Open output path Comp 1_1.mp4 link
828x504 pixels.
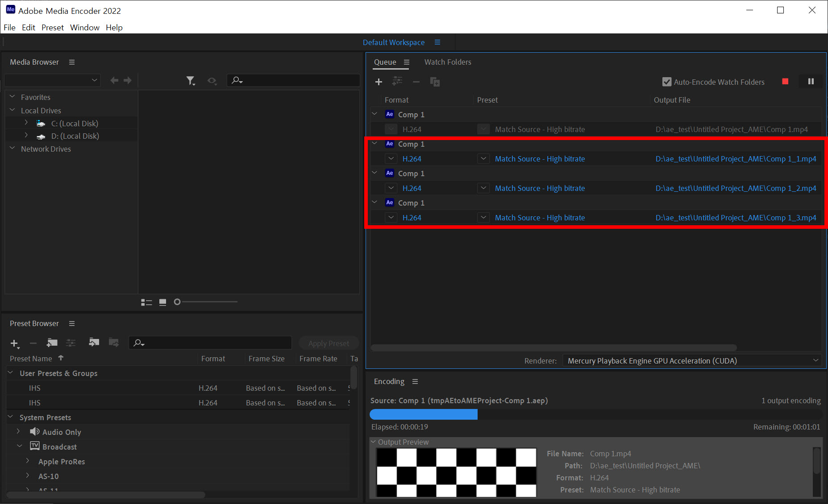(x=736, y=159)
